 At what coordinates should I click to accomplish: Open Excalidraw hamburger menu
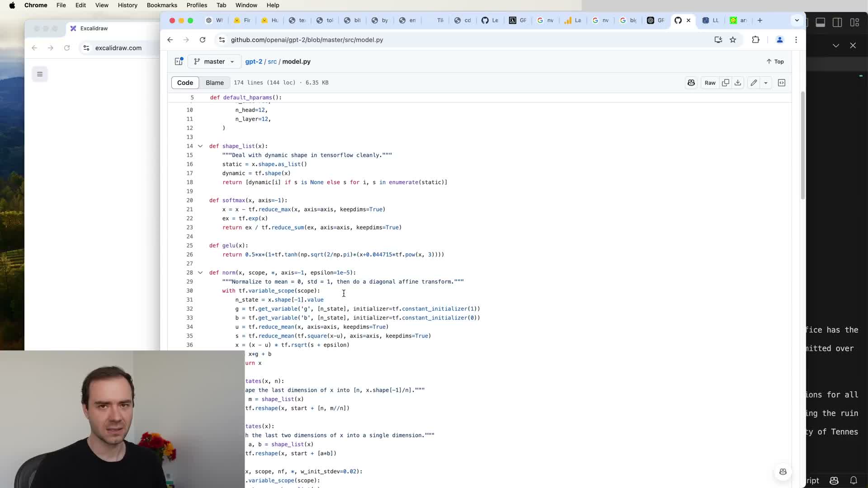[x=40, y=74]
